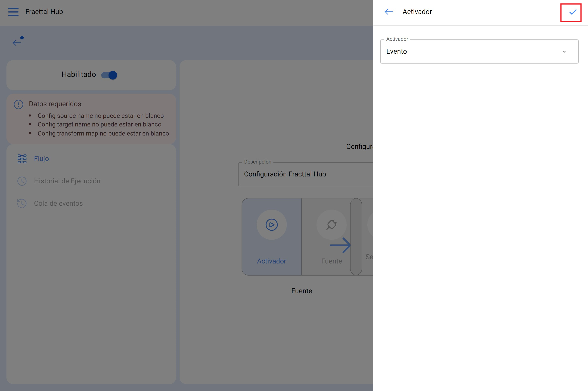The height and width of the screenshot is (391, 588).
Task: Click the Fracttal Hub title
Action: click(44, 12)
